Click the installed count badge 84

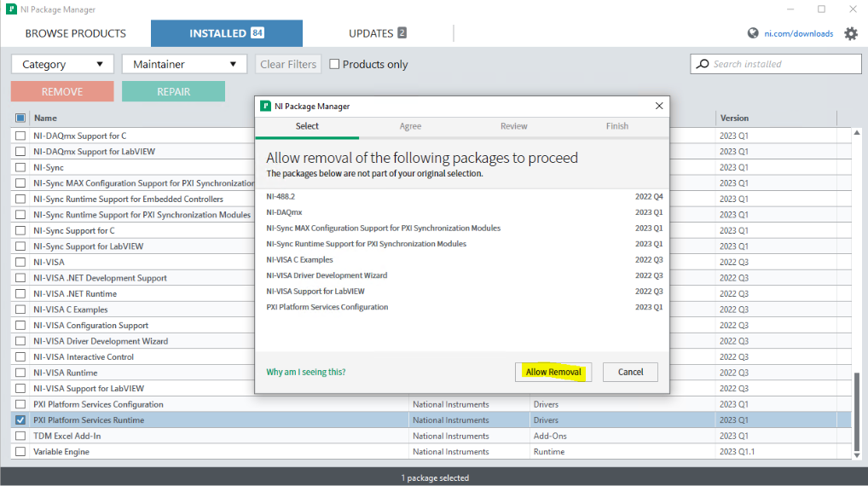257,33
